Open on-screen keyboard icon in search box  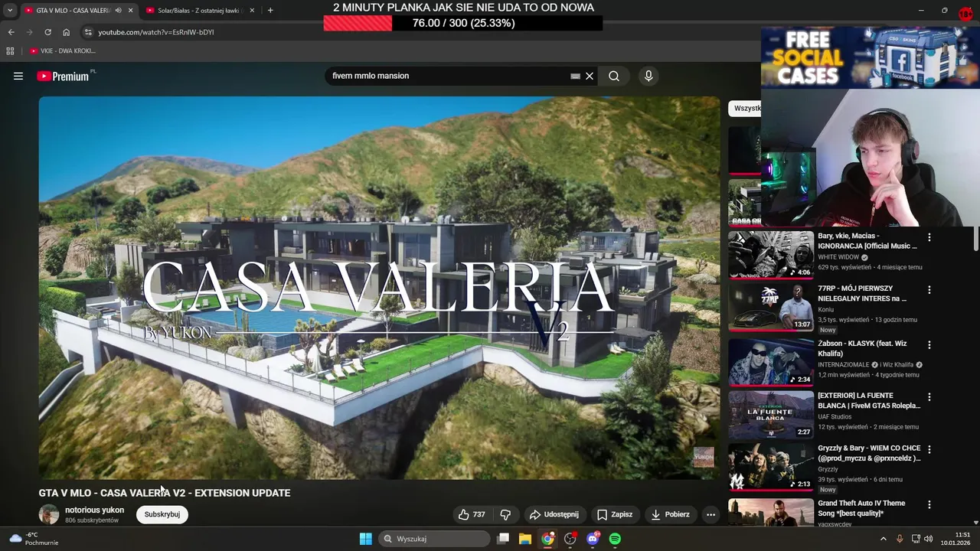pos(575,76)
